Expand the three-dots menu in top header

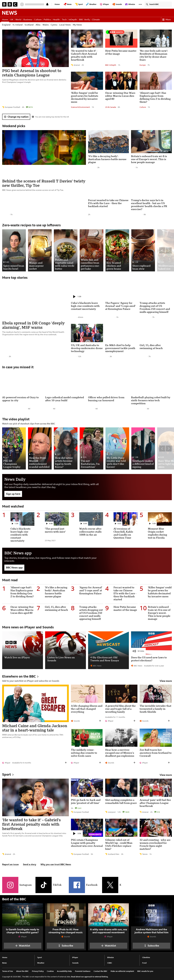pos(140,4)
